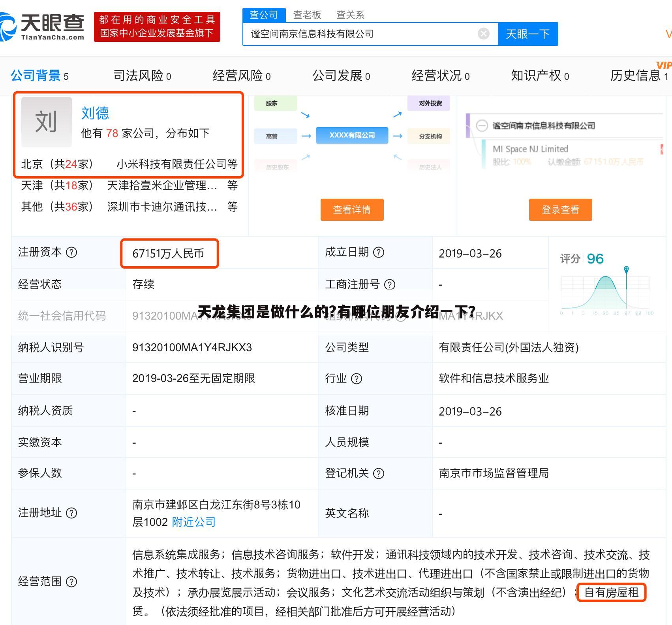Click 有限责任公司(外国法人独资) company type value
This screenshot has height=625, width=672.
(509, 348)
